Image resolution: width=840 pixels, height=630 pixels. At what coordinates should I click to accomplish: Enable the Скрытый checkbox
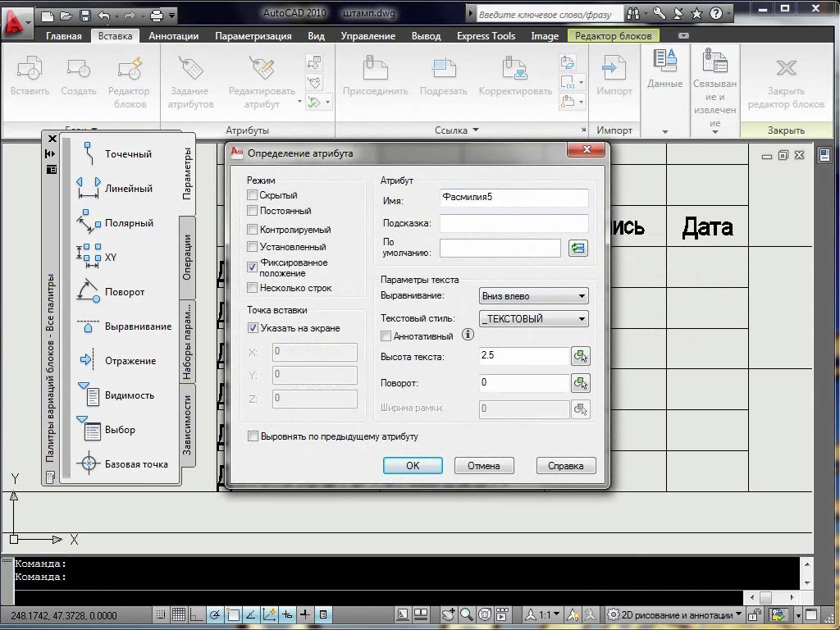point(253,195)
